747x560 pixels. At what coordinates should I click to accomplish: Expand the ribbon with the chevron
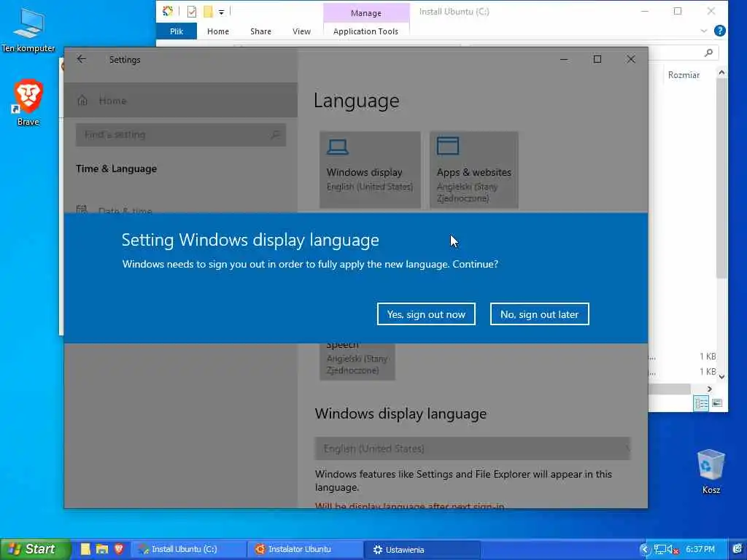(704, 31)
